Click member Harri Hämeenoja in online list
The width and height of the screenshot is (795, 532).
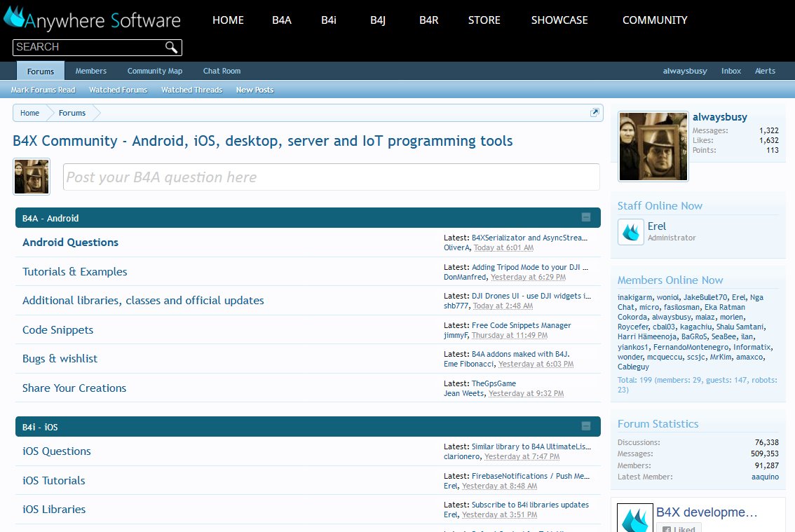coord(648,336)
